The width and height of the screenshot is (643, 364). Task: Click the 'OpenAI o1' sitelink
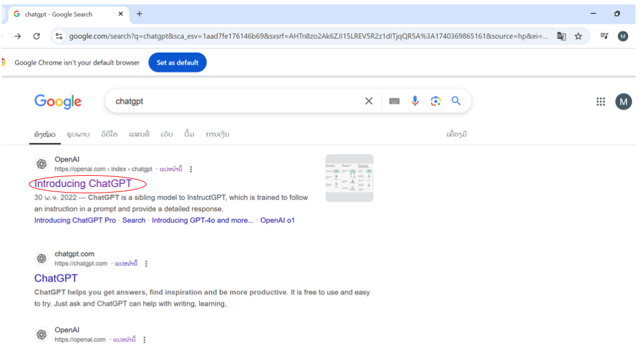[277, 220]
